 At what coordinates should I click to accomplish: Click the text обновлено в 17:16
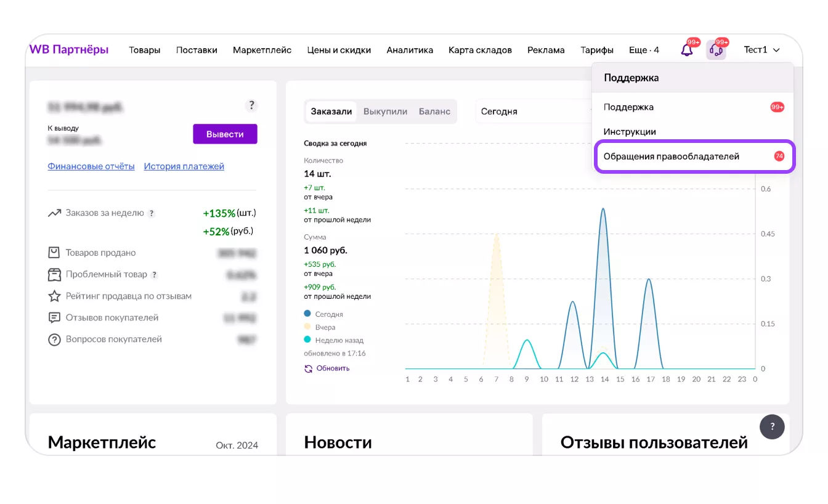tap(335, 354)
